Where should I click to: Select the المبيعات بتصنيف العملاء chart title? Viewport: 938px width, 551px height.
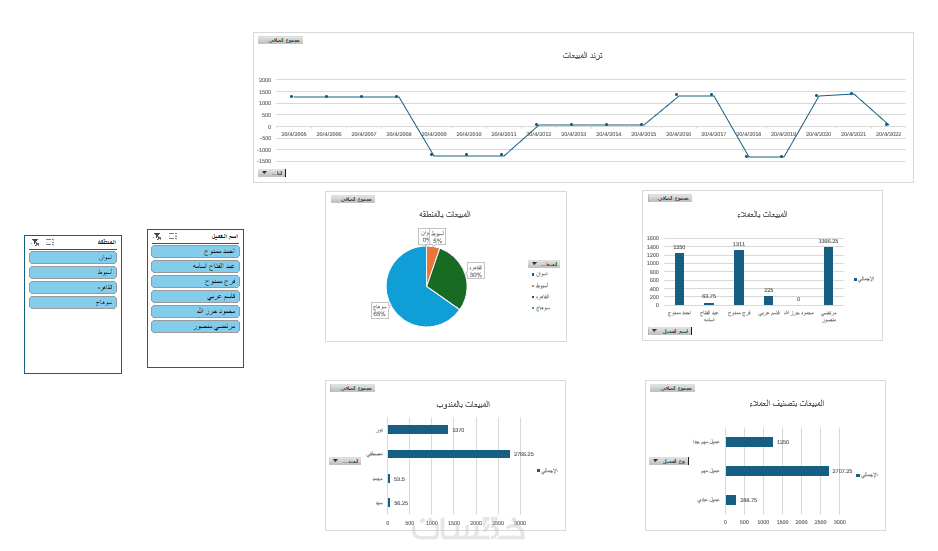pyautogui.click(x=787, y=403)
